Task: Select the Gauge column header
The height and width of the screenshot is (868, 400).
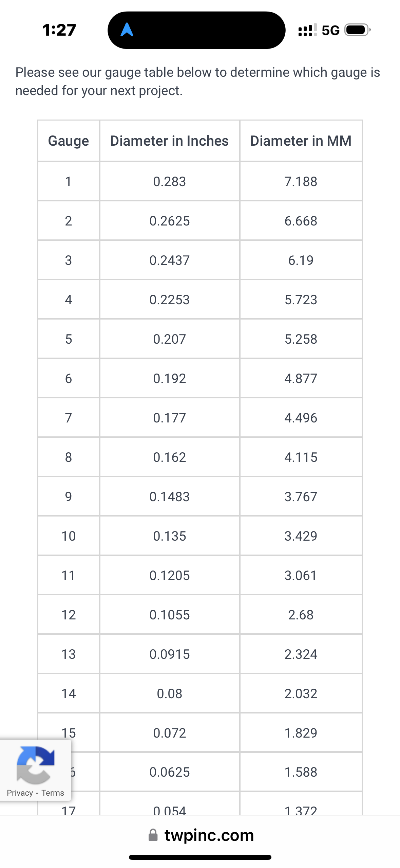Action: pos(69,141)
